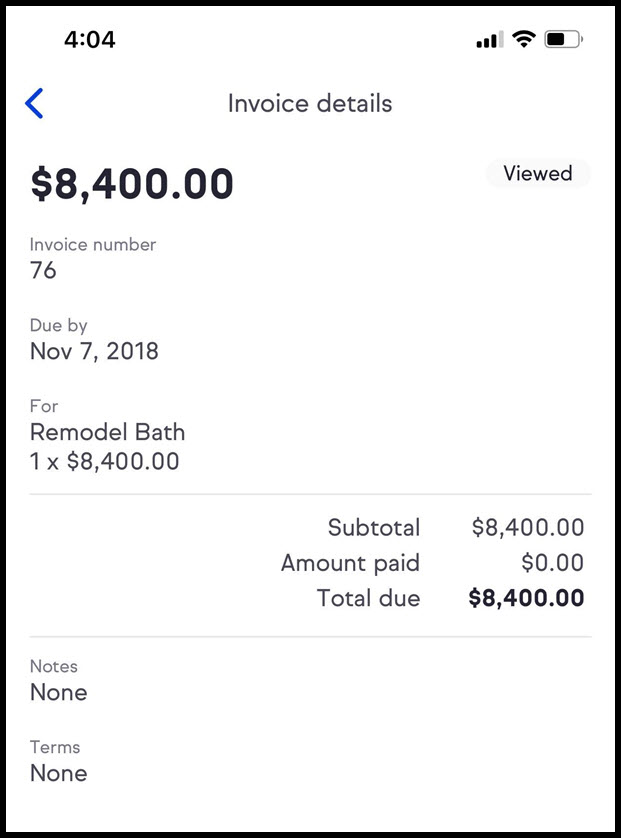This screenshot has width=621, height=838.
Task: Tap the Due by date Nov 7, 2018
Action: click(94, 351)
